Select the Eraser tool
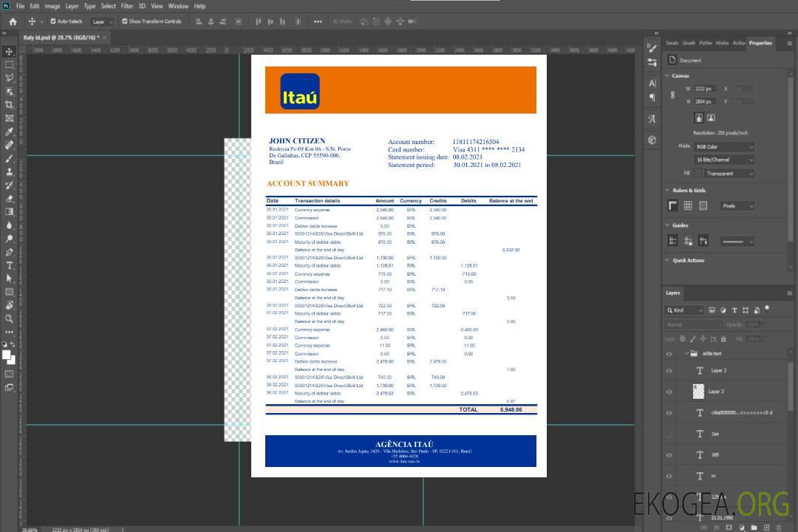Image resolution: width=798 pixels, height=532 pixels. (9, 199)
